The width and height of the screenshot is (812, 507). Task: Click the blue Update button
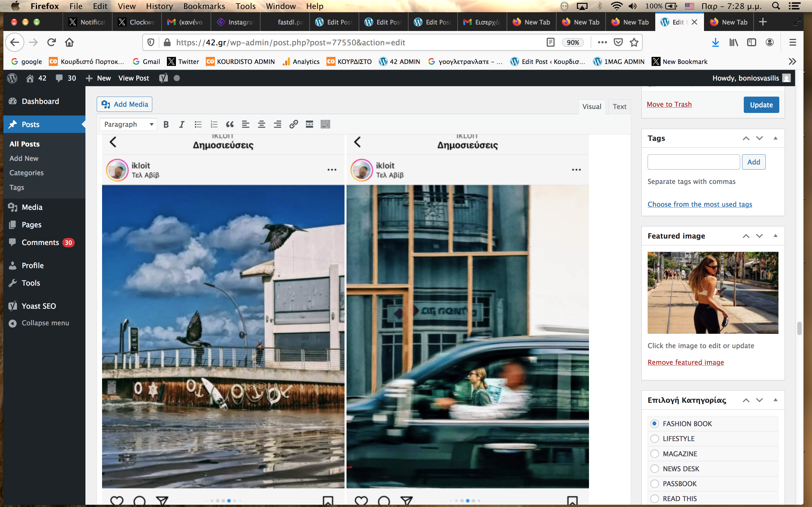coord(761,105)
